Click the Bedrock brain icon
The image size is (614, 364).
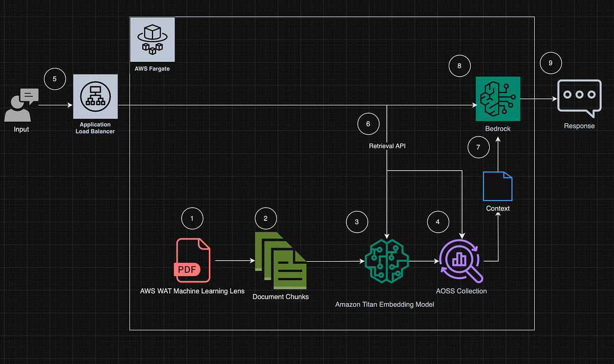point(497,99)
